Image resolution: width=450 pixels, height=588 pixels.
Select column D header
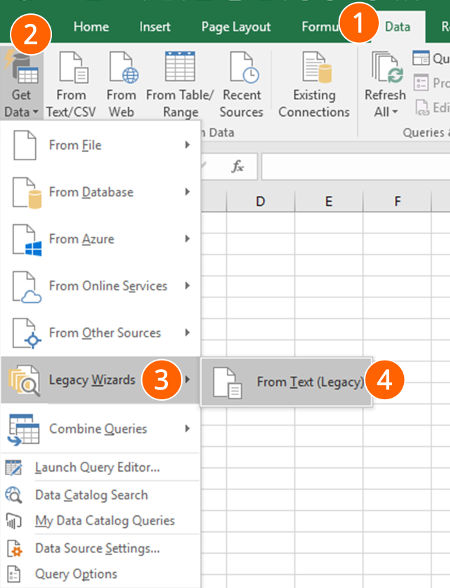click(261, 201)
